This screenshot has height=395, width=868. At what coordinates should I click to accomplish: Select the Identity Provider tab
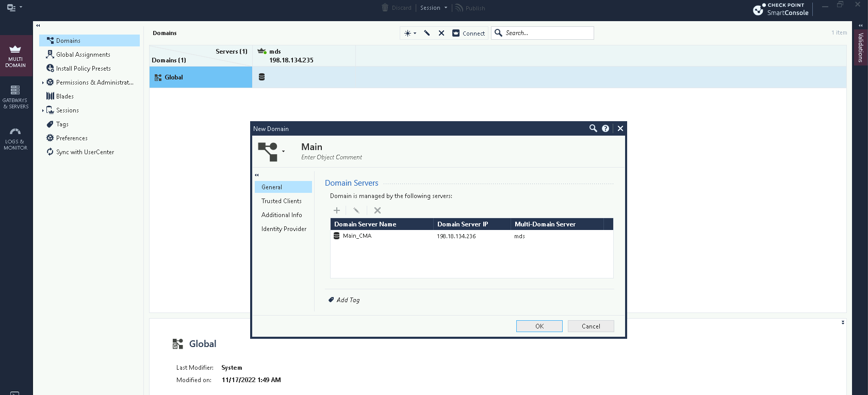click(284, 229)
